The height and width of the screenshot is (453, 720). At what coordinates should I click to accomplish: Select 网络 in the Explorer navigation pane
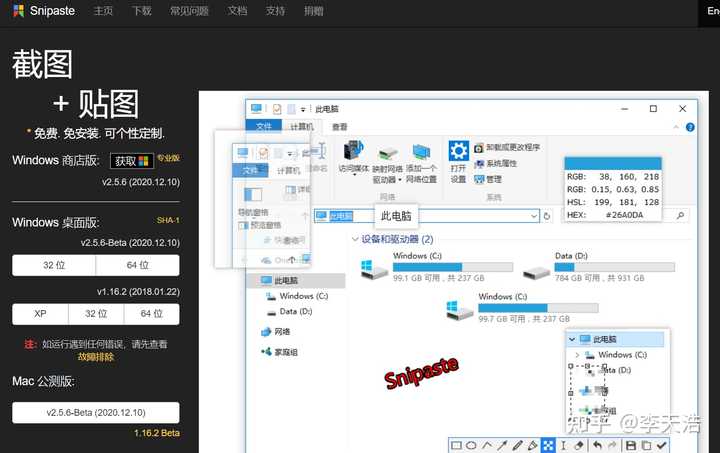point(276,331)
